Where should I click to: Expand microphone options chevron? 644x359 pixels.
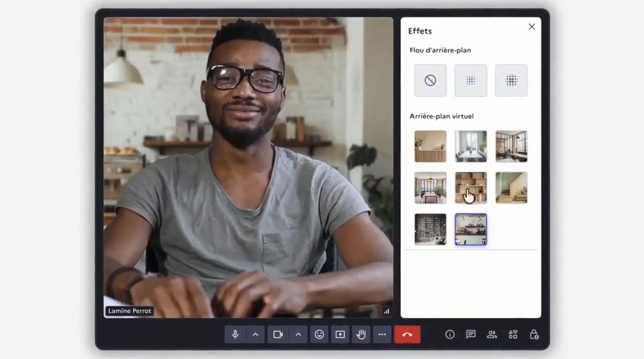pos(255,335)
